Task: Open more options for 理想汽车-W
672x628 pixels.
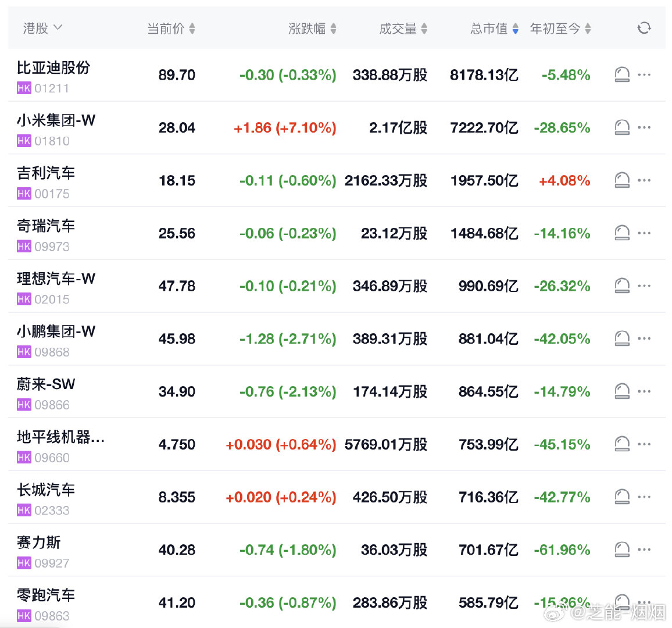Action: click(x=644, y=286)
